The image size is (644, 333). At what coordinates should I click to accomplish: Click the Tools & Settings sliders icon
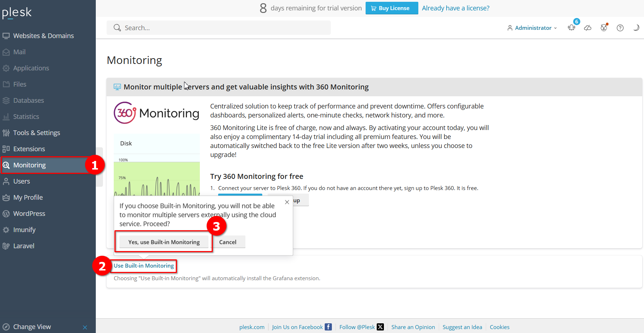click(x=6, y=133)
